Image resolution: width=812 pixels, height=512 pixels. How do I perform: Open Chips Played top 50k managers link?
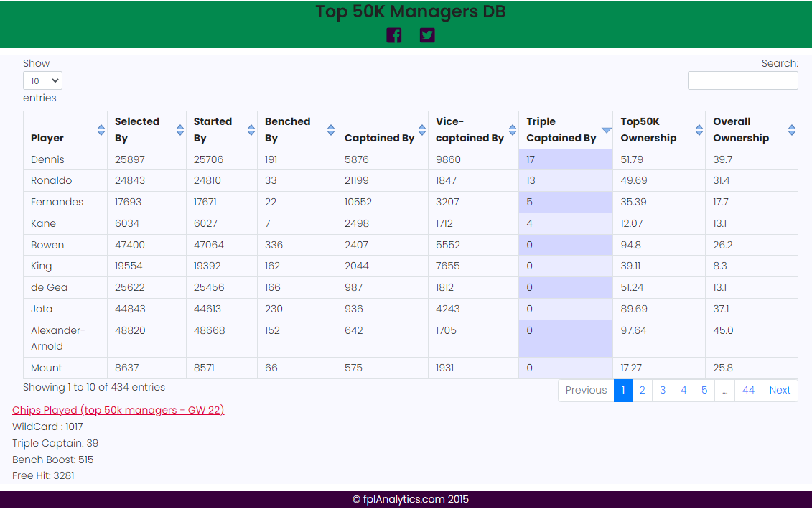tap(118, 410)
